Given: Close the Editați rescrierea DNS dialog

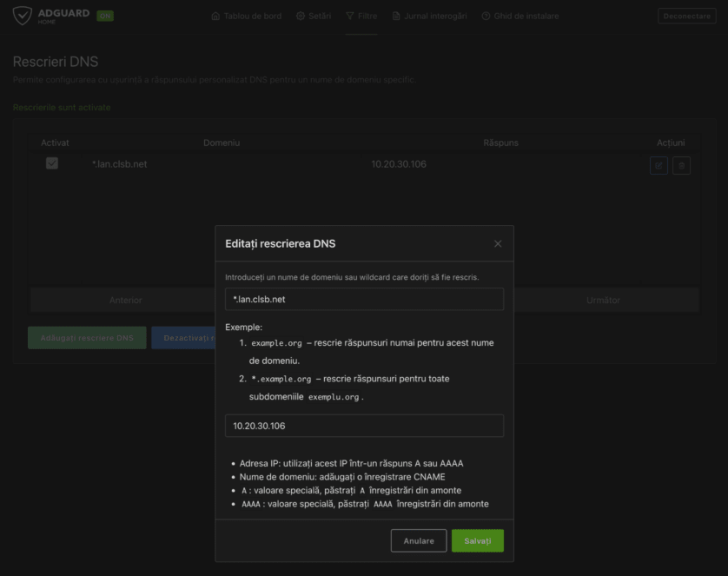Looking at the screenshot, I should [498, 244].
